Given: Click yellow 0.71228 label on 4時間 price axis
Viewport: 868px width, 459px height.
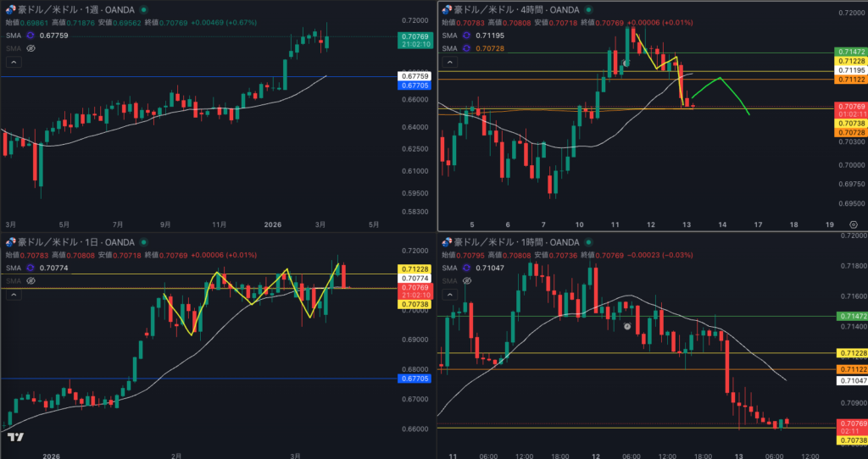Looking at the screenshot, I should click(851, 61).
